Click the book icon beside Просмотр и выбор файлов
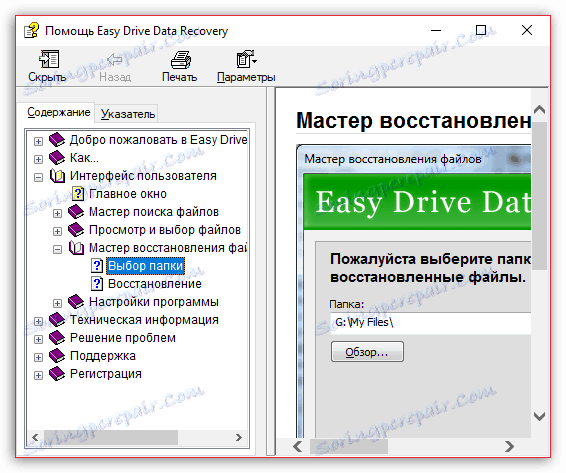This screenshot has height=473, width=566. 76,230
